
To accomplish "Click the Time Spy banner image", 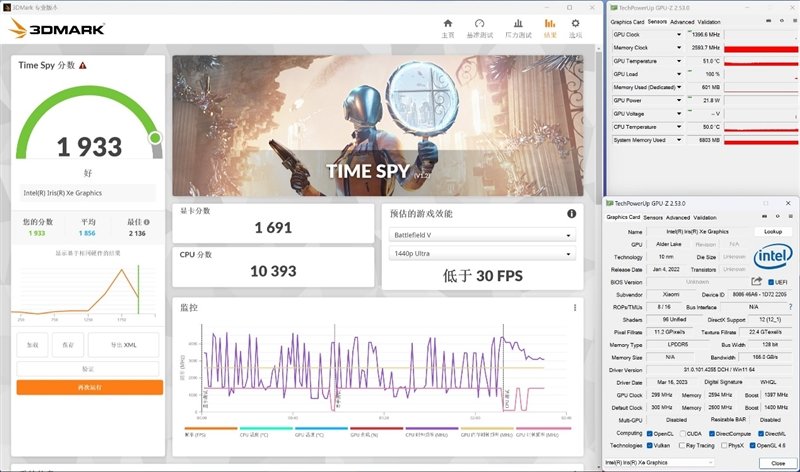I will click(378, 126).
